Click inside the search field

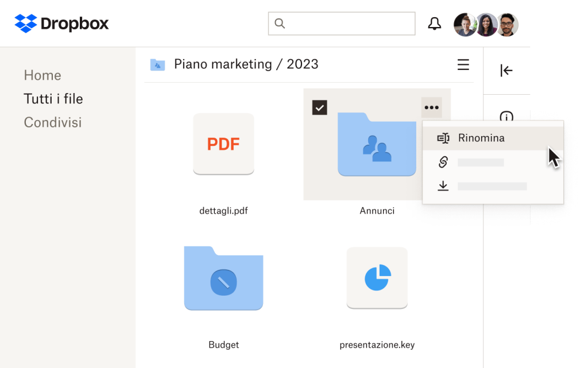tap(342, 24)
